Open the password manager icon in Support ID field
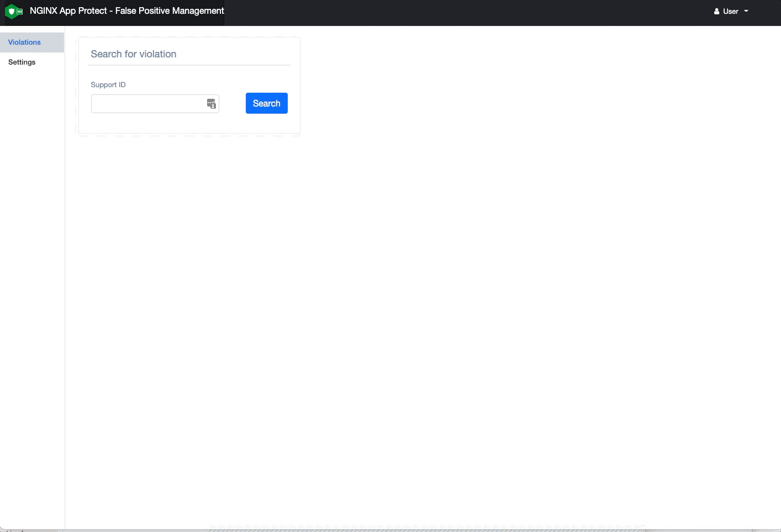The image size is (781, 532). coord(211,104)
